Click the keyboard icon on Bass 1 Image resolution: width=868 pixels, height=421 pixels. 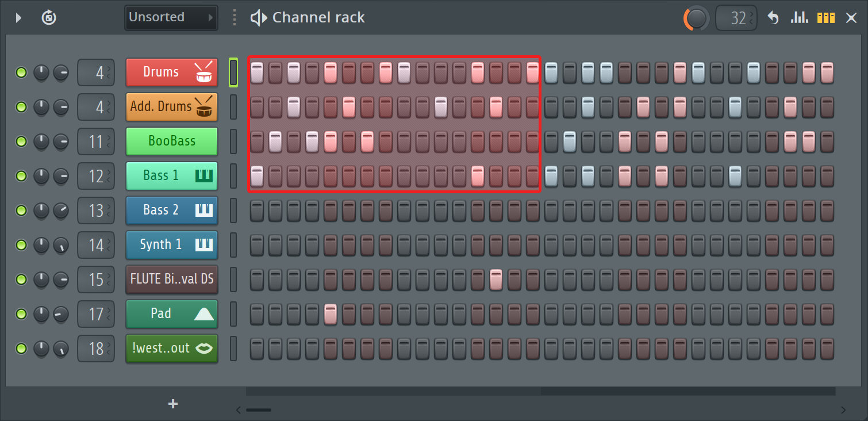[x=205, y=175]
